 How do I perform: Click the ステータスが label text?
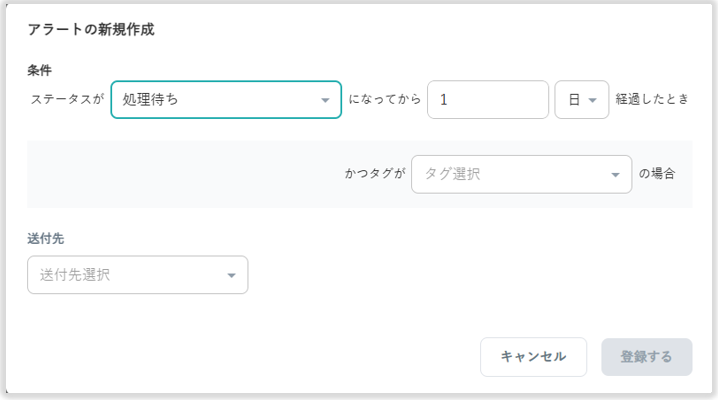pyautogui.click(x=67, y=100)
